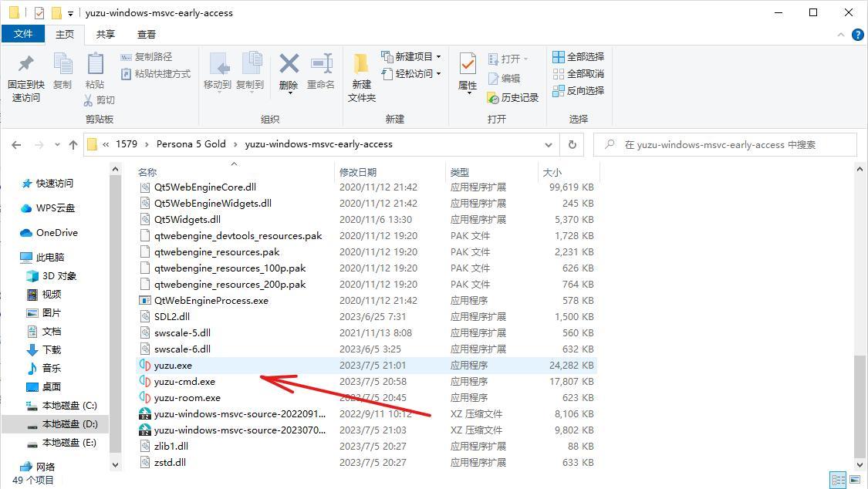Select the Qt5WebEngineCore.dll file
The height and width of the screenshot is (489, 868).
point(366,187)
